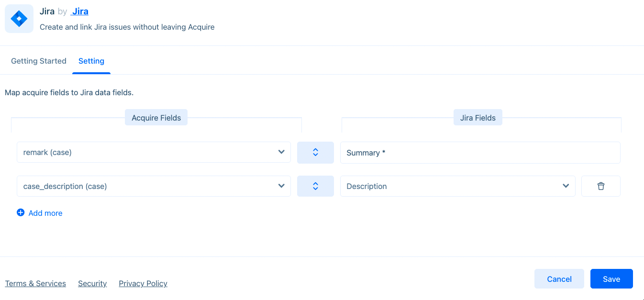The height and width of the screenshot is (300, 644).
Task: Click the Jira diamond logo icon
Action: point(19,19)
